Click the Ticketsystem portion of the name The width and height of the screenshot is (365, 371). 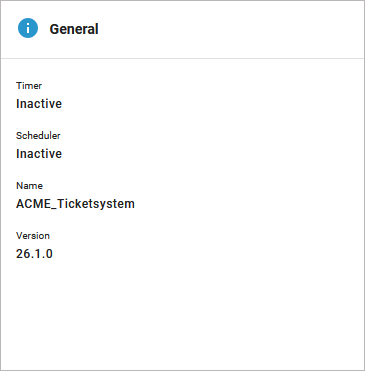tap(96, 204)
